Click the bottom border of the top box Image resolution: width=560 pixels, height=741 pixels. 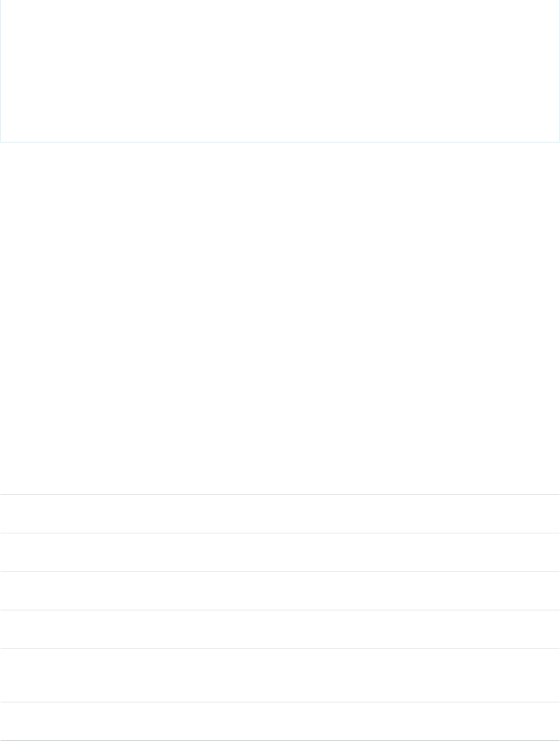tap(280, 142)
